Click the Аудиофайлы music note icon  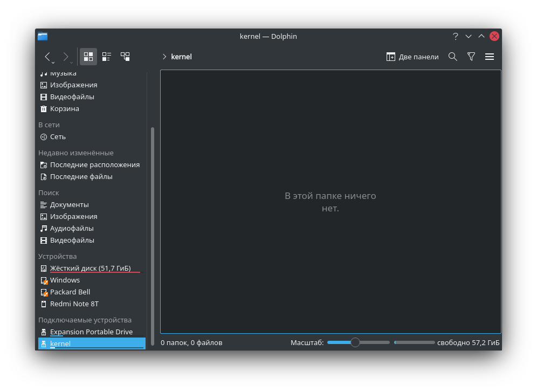click(x=44, y=229)
